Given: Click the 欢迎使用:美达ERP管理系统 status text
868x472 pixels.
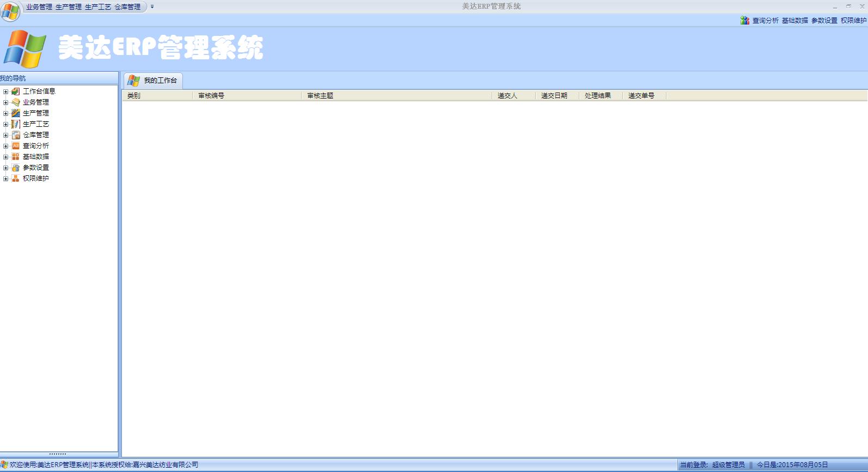Looking at the screenshot, I should coord(50,465).
